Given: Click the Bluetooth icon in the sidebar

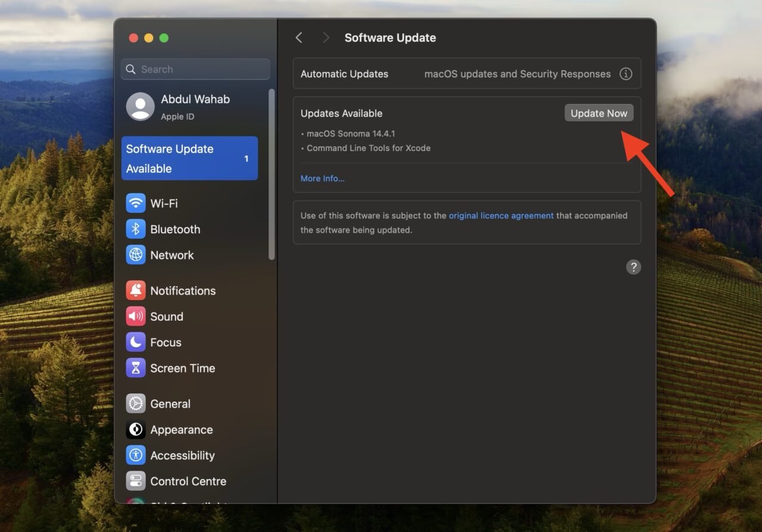Looking at the screenshot, I should click(136, 229).
